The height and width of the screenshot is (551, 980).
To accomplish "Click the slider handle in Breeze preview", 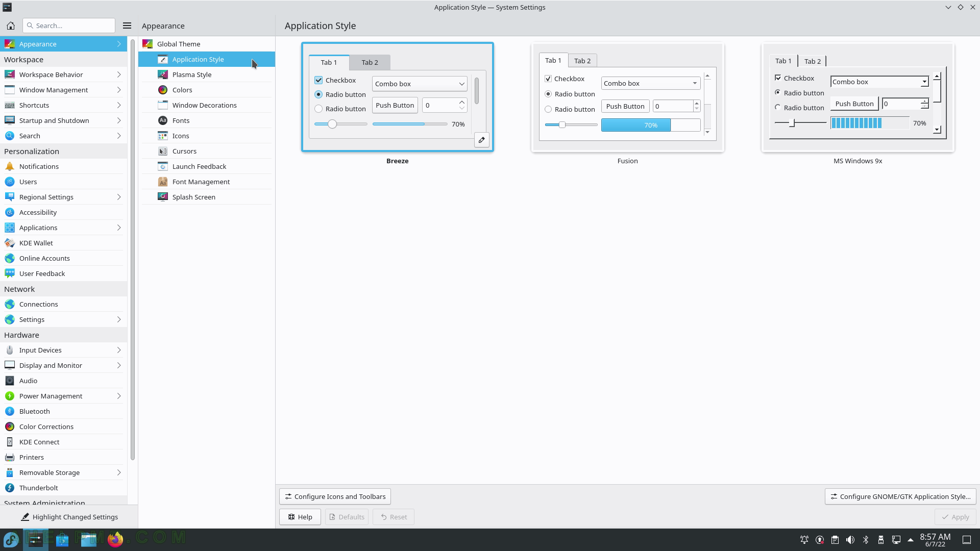I will pos(332,124).
